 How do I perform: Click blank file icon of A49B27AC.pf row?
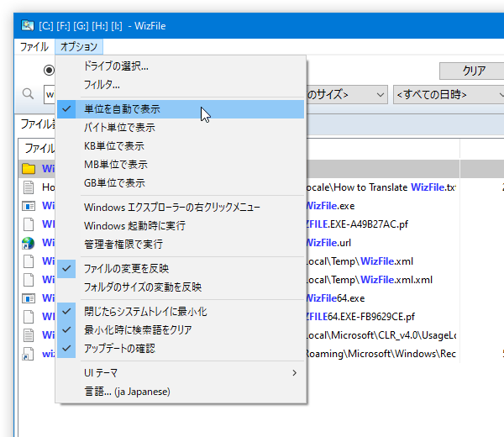pos(29,224)
